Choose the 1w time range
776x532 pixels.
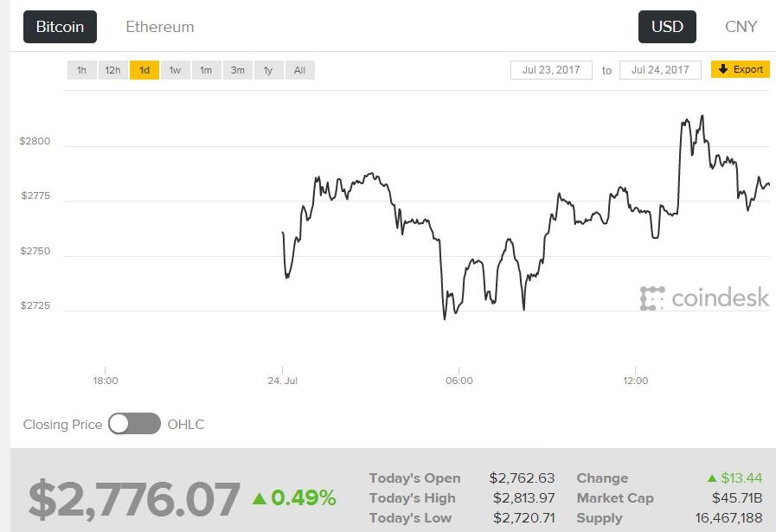pos(175,70)
